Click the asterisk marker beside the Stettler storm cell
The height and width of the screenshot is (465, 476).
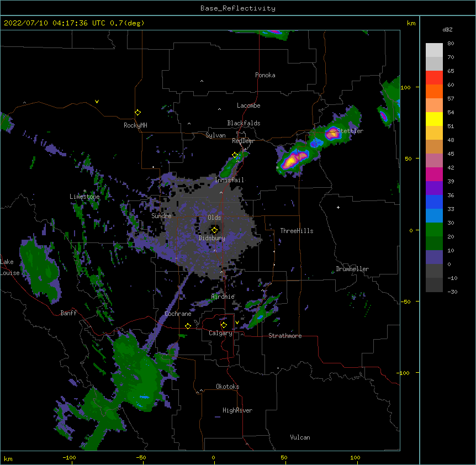point(277,168)
